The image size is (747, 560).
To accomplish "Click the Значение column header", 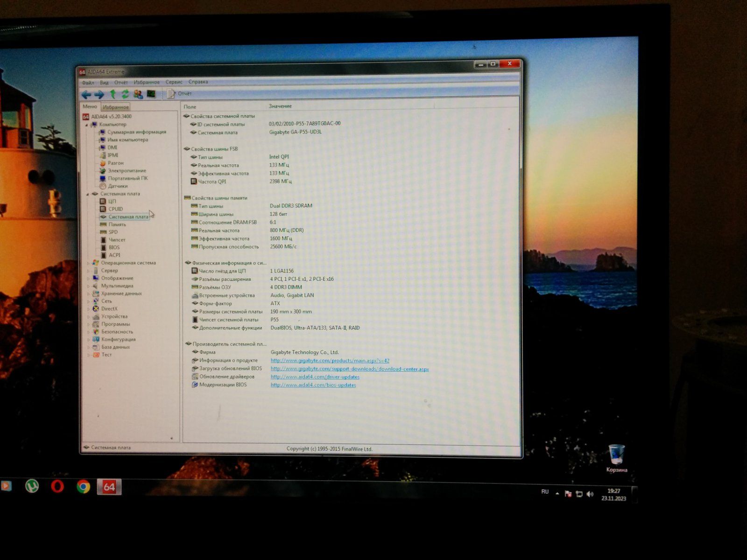I will pos(280,106).
